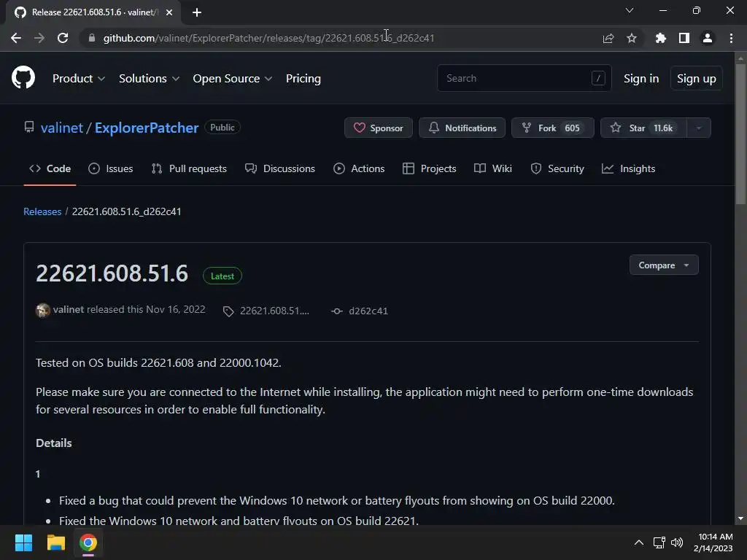Toggle the Chrome side panel icon

coord(684,38)
